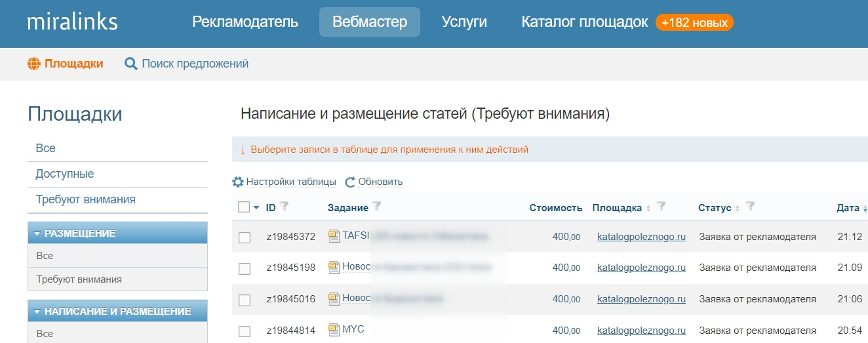Click the Задание column filter icon
This screenshot has width=868, height=343.
(376, 207)
